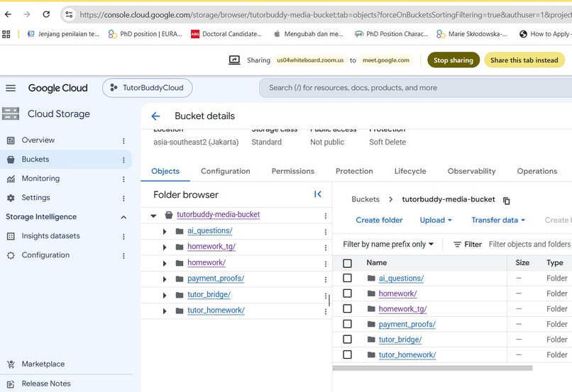Check the box for homework/ row
This screenshot has height=392, width=572.
[347, 293]
